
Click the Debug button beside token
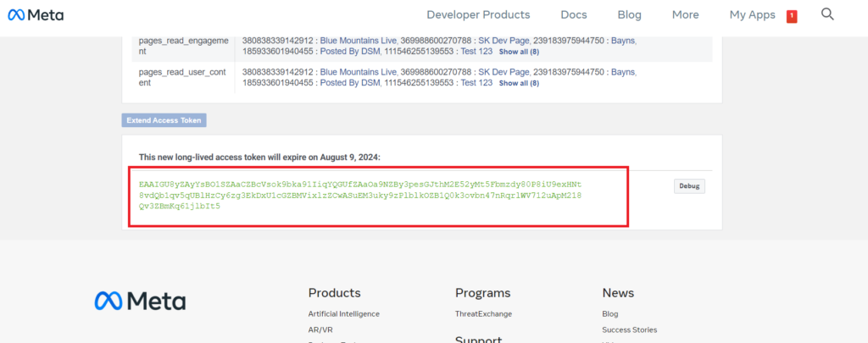click(x=689, y=185)
